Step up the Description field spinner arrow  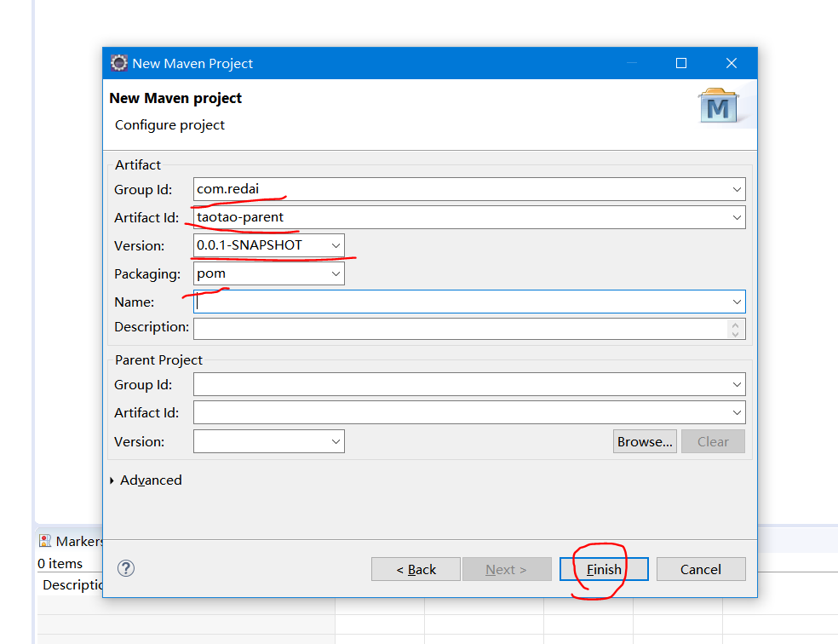coord(736,325)
